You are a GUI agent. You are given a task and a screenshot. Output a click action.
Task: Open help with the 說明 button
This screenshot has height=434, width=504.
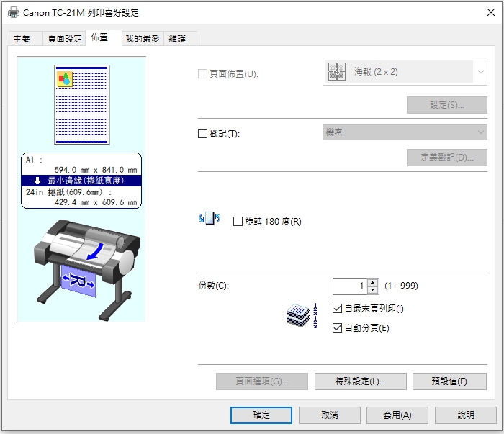465,415
